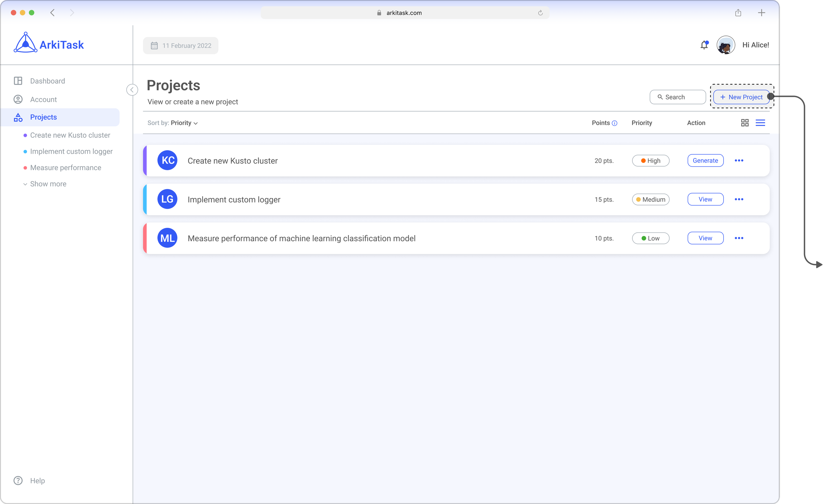Click Generate for Kusto cluster project

click(x=705, y=161)
